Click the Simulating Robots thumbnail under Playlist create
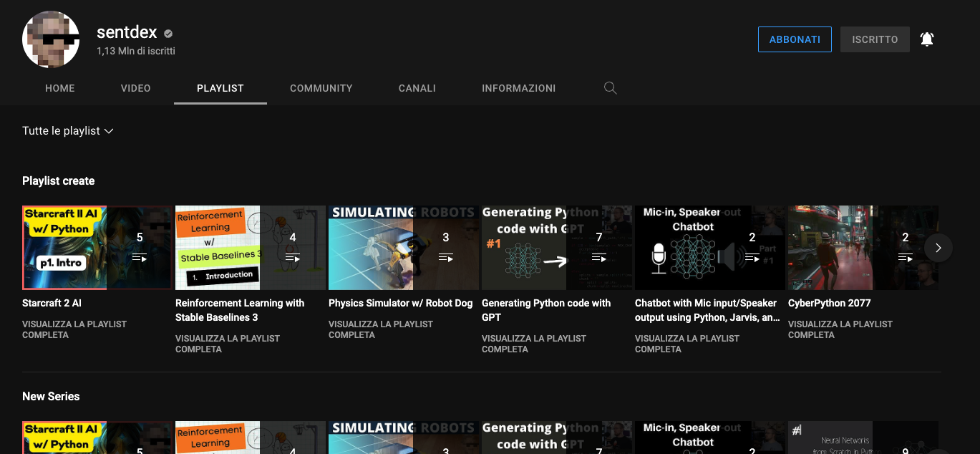 coord(404,248)
